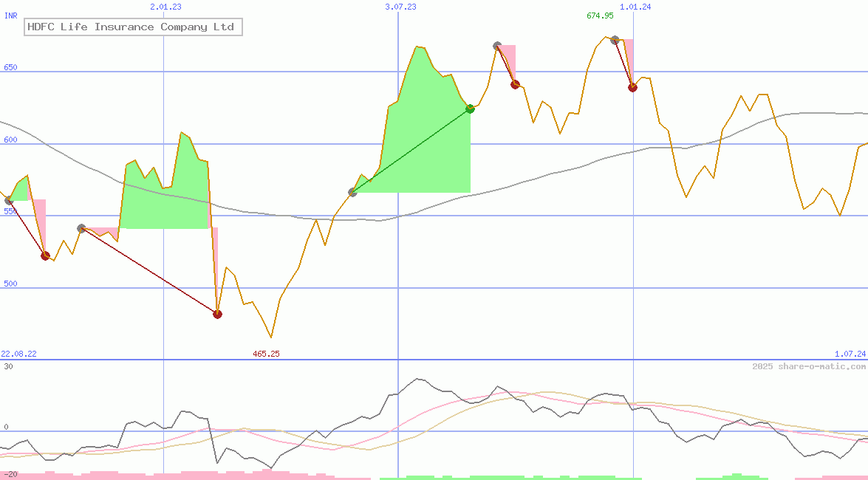Click the 600 price axis label
The image size is (868, 480).
point(10,140)
